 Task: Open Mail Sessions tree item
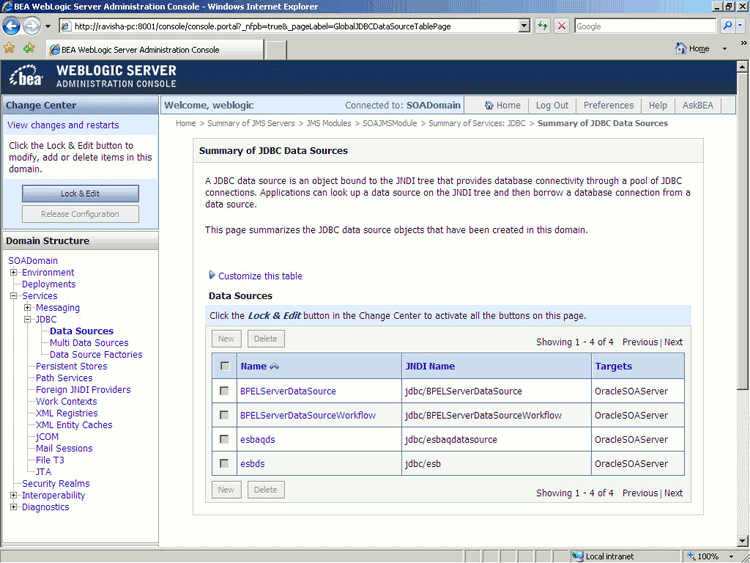(64, 448)
